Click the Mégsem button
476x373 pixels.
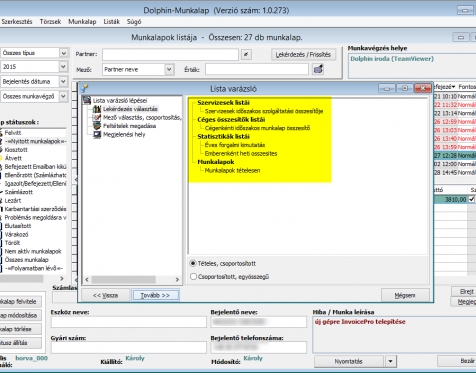tap(405, 295)
